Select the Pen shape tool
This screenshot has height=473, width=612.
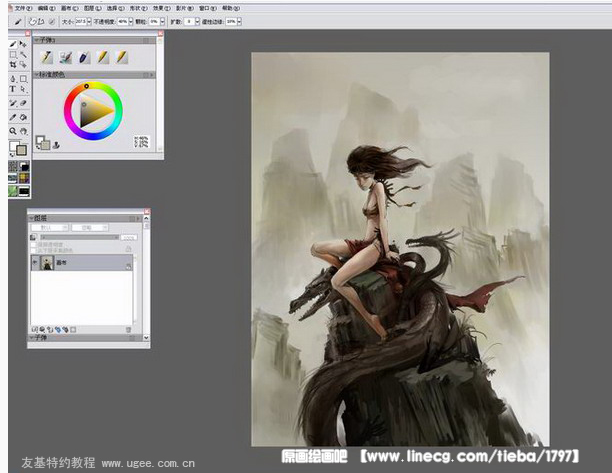pos(13,79)
